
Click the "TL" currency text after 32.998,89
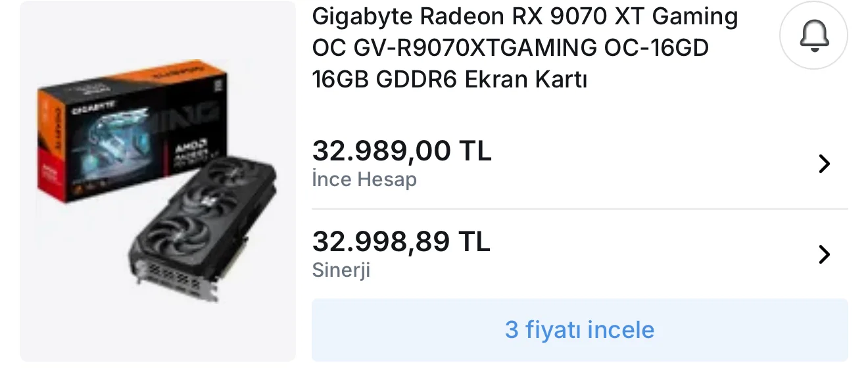click(474, 243)
